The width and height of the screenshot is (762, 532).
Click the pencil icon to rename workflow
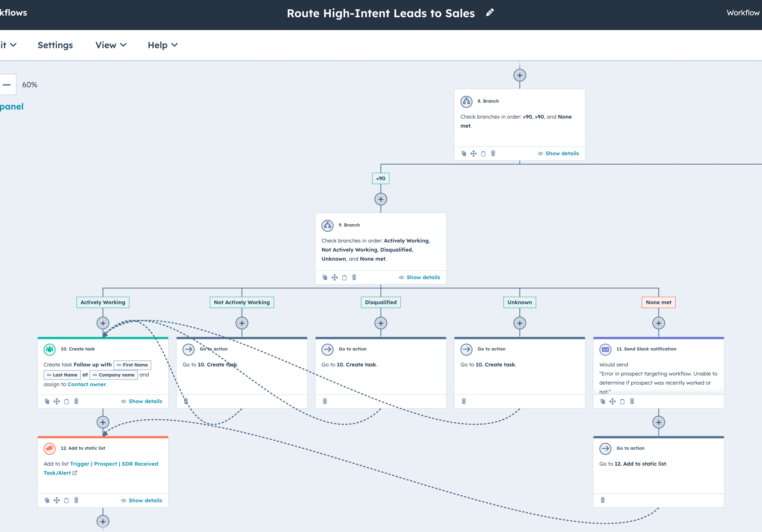pos(489,13)
